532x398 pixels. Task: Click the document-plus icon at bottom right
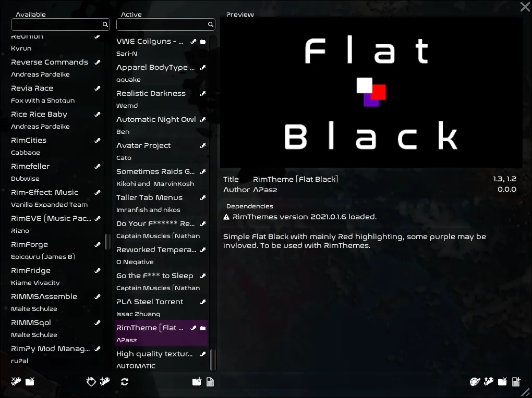[516, 382]
